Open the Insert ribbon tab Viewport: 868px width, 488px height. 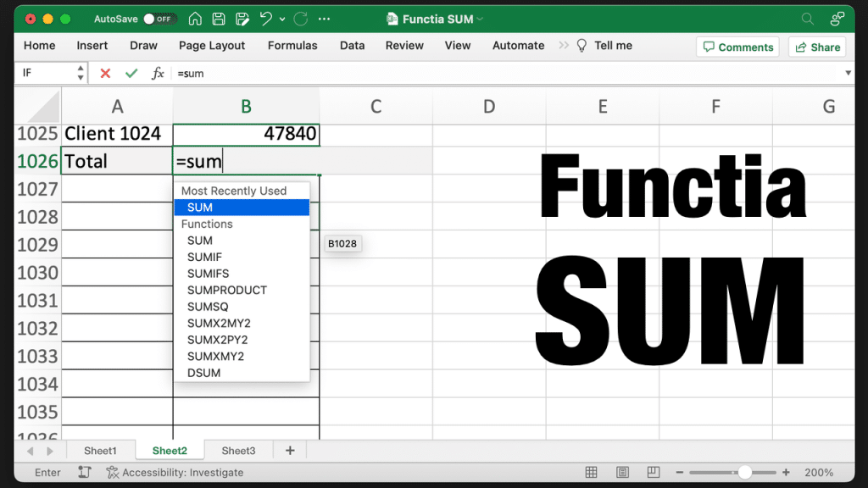pyautogui.click(x=92, y=46)
